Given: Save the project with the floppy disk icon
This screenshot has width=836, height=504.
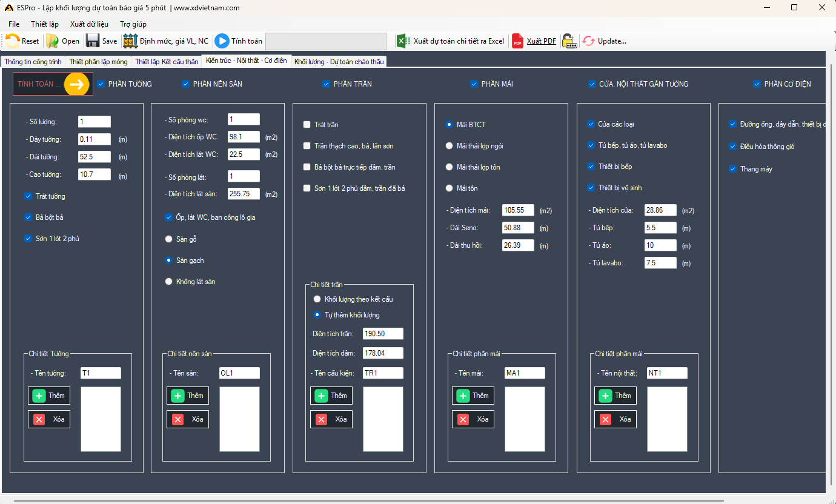Looking at the screenshot, I should (x=93, y=41).
